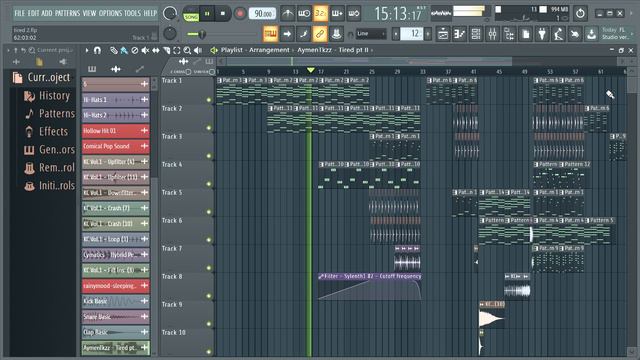640x360 pixels.
Task: Click the Arrangement breadcrumb in Playlist title
Action: pos(269,50)
